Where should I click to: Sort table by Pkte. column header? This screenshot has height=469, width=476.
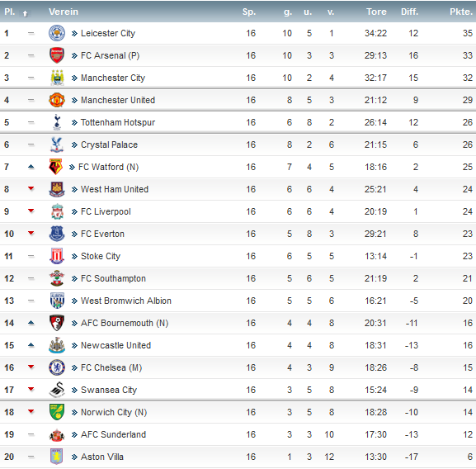[x=461, y=12]
